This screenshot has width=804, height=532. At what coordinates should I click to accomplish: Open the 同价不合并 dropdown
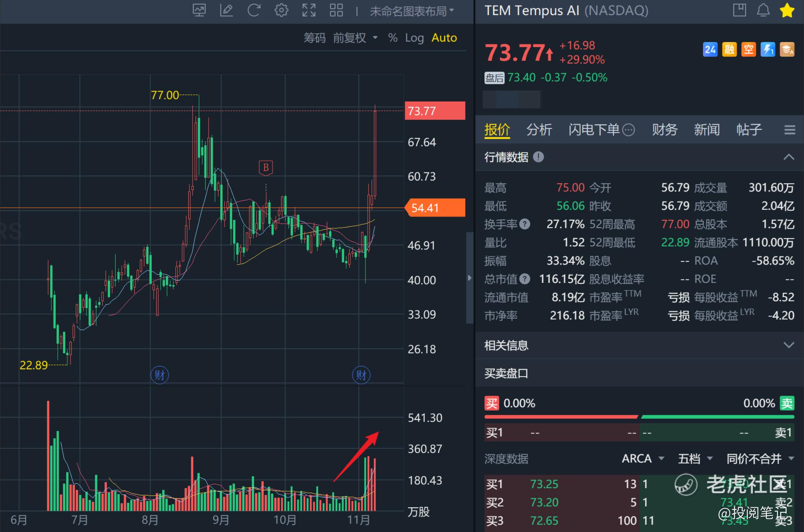(x=760, y=458)
